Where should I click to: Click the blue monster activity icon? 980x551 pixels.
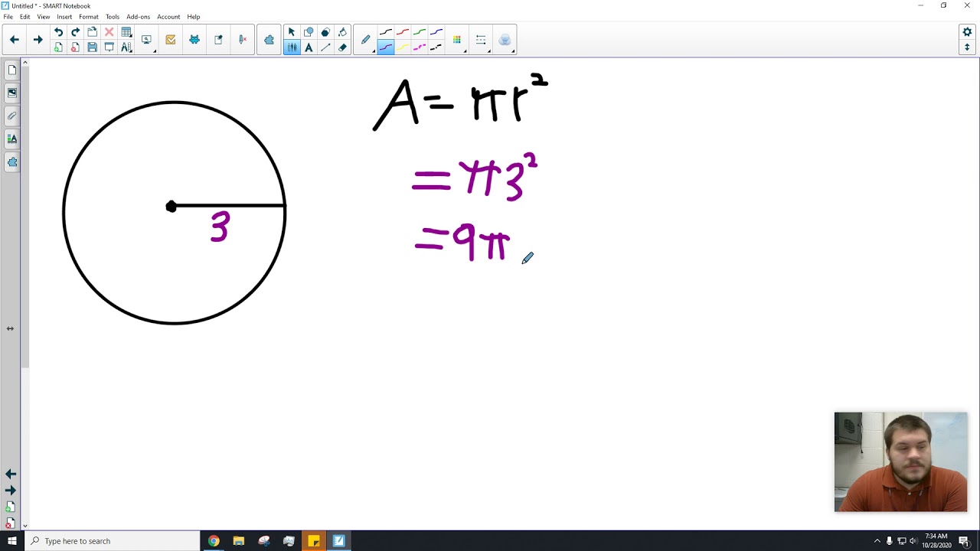[194, 40]
